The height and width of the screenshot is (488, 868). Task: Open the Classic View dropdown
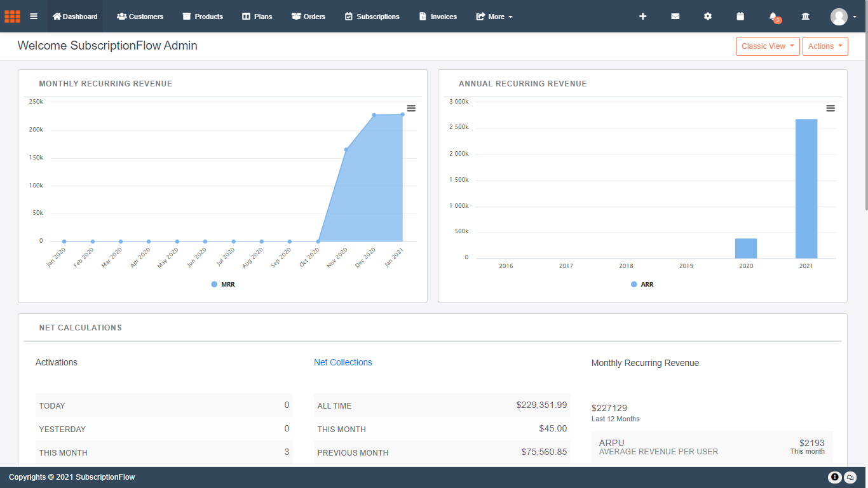(768, 46)
